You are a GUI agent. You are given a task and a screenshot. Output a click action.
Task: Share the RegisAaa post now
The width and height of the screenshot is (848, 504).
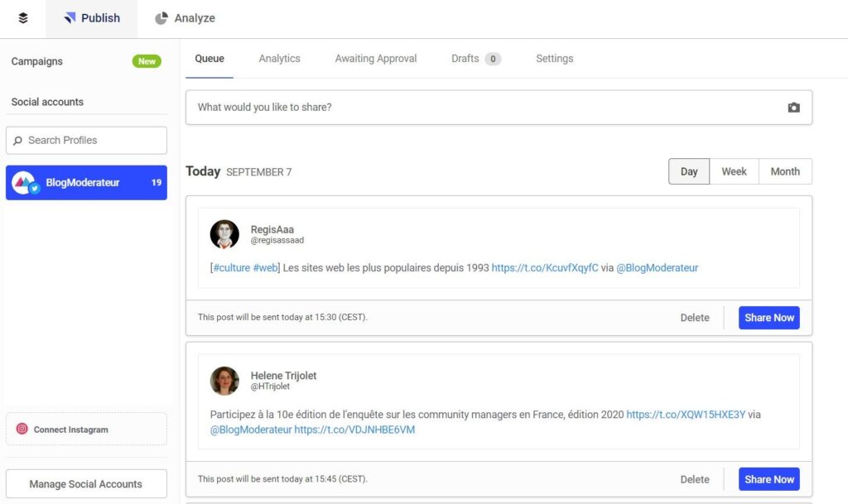point(768,318)
